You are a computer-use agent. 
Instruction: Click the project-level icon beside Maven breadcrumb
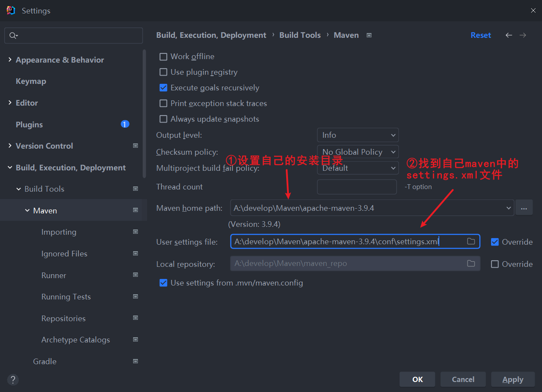(x=369, y=35)
